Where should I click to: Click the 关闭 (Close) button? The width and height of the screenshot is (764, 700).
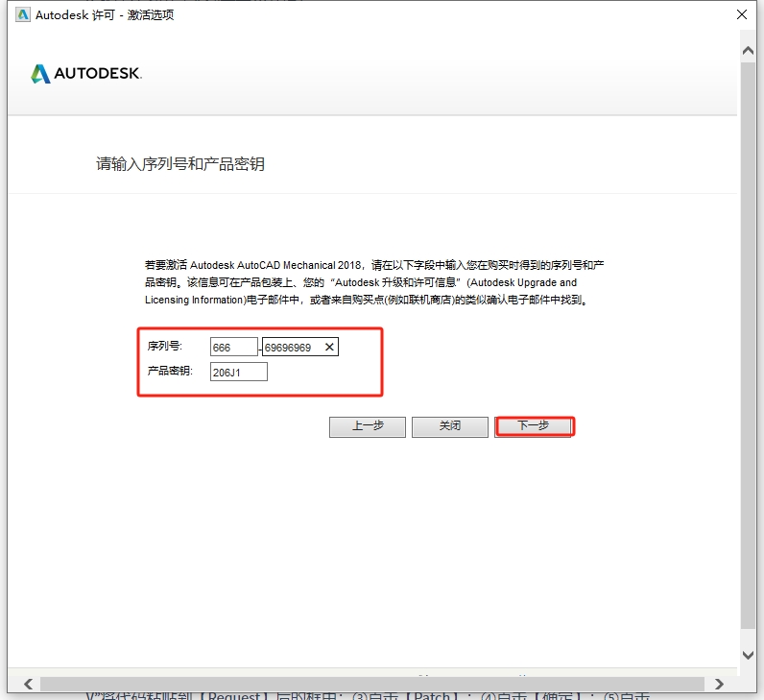[x=450, y=426]
